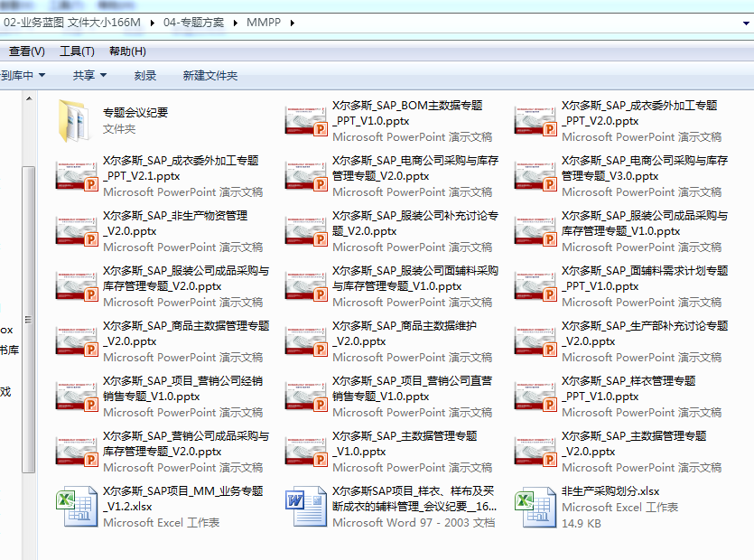Viewport: 754px width, 560px height.
Task: Select the 样衣、样布 会议纪要 Word document icon
Action: coord(306,507)
